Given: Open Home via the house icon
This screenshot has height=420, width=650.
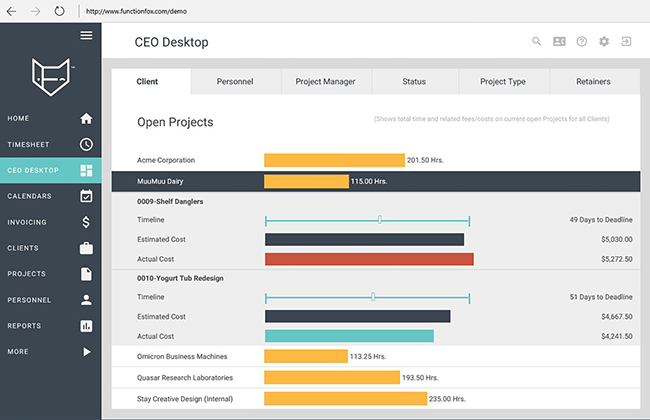Looking at the screenshot, I should point(86,118).
